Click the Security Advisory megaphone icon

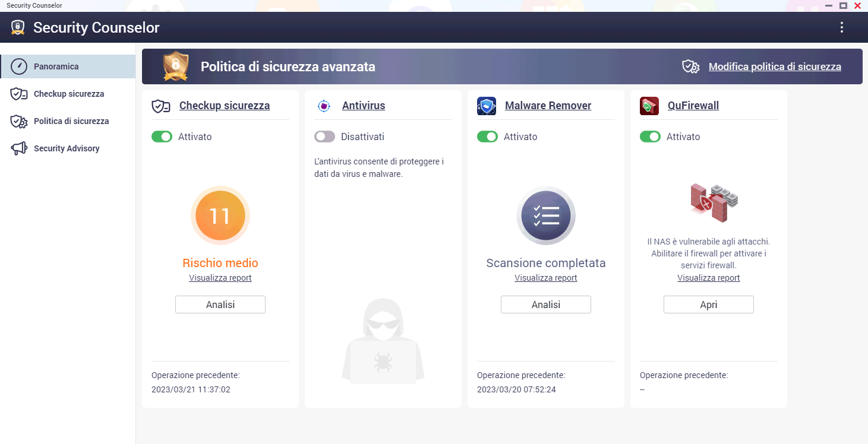click(x=19, y=148)
